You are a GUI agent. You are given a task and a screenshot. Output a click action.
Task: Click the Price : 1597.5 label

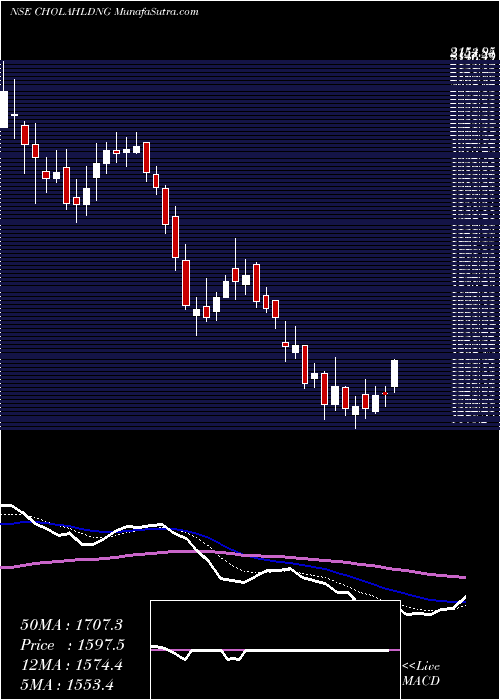(72, 645)
